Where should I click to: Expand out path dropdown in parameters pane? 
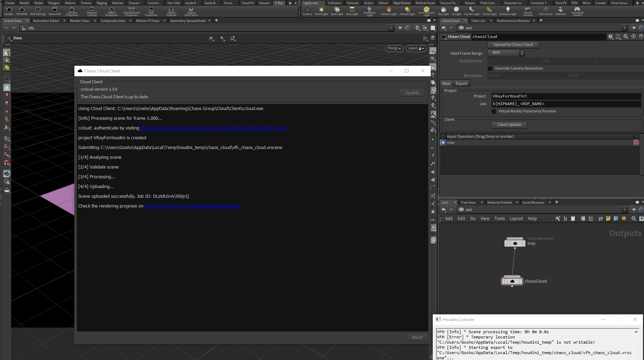pos(625,28)
